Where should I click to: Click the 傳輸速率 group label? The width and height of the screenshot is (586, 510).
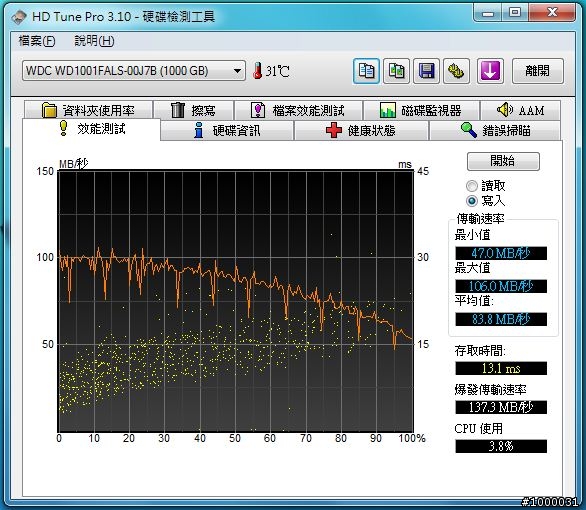point(480,219)
